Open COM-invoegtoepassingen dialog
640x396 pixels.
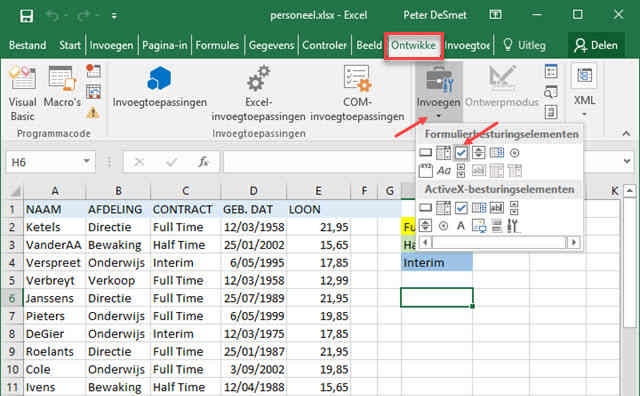tap(357, 93)
